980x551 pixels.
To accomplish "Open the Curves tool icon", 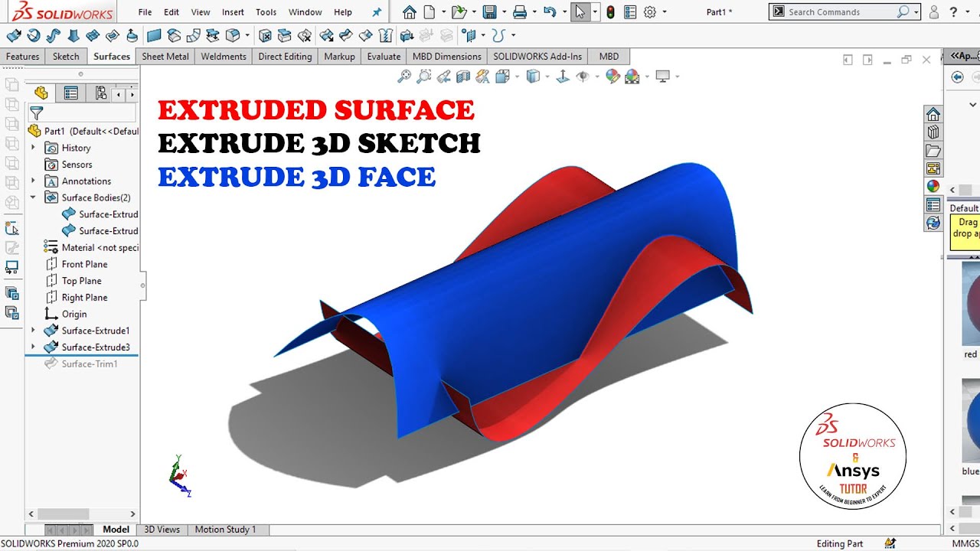I will click(x=499, y=35).
